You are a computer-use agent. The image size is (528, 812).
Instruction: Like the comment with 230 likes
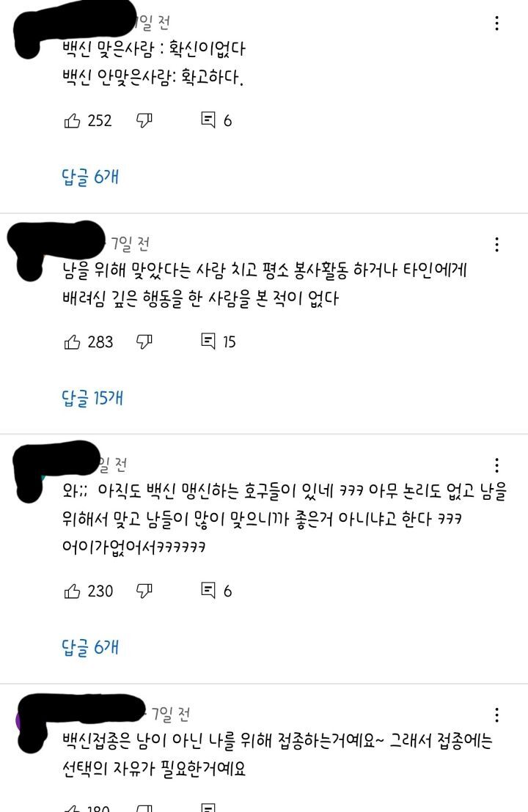[72, 591]
